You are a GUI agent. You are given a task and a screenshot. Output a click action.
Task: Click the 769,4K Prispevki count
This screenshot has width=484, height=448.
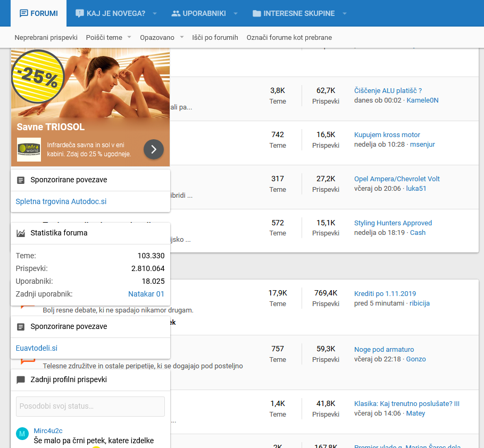[326, 293]
